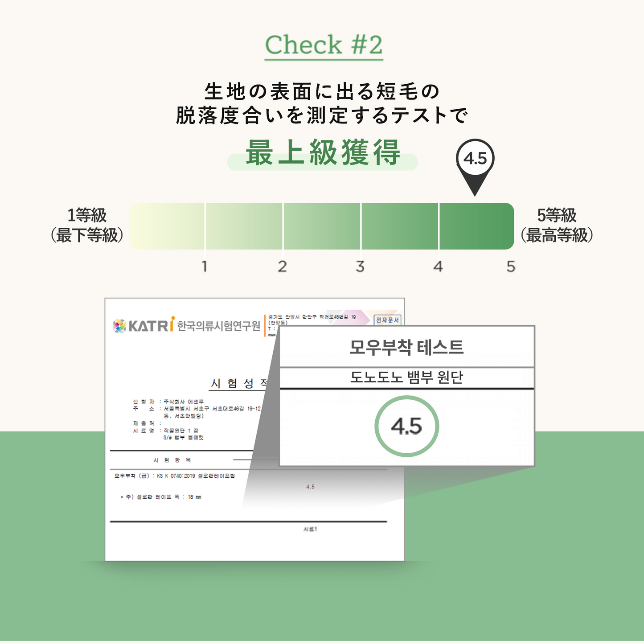Click the 시료1 label at the document bottom
This screenshot has height=644, width=644.
coord(310,529)
